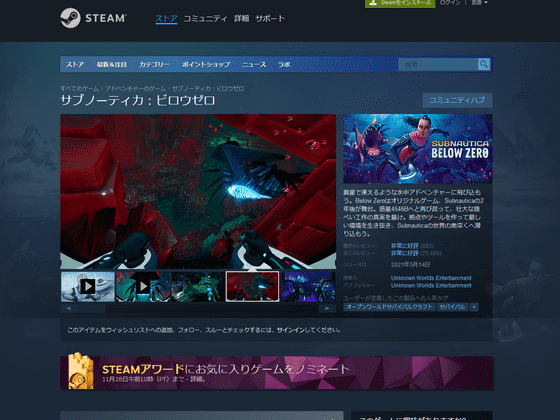
Task: Open the top ストア menu
Action: pos(166,19)
